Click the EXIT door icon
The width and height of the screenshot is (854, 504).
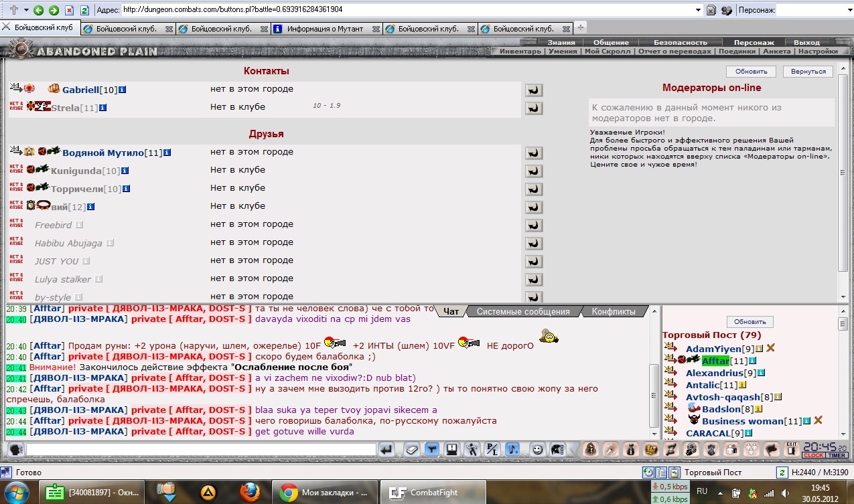[792, 449]
